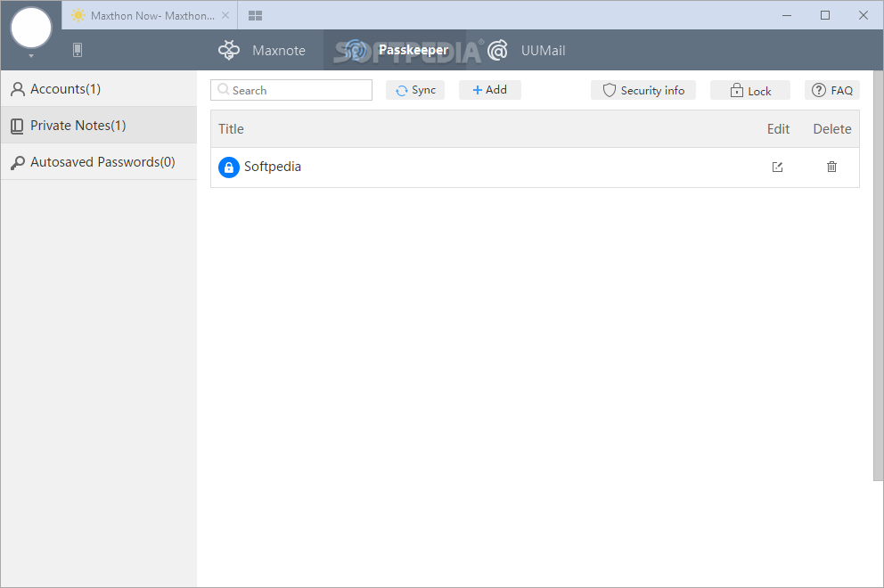Click the Title column header
The height and width of the screenshot is (588, 884).
pos(231,129)
